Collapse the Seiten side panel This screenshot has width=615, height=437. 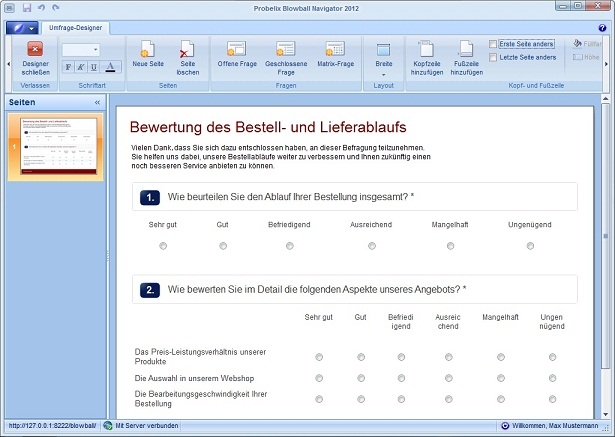(x=97, y=102)
